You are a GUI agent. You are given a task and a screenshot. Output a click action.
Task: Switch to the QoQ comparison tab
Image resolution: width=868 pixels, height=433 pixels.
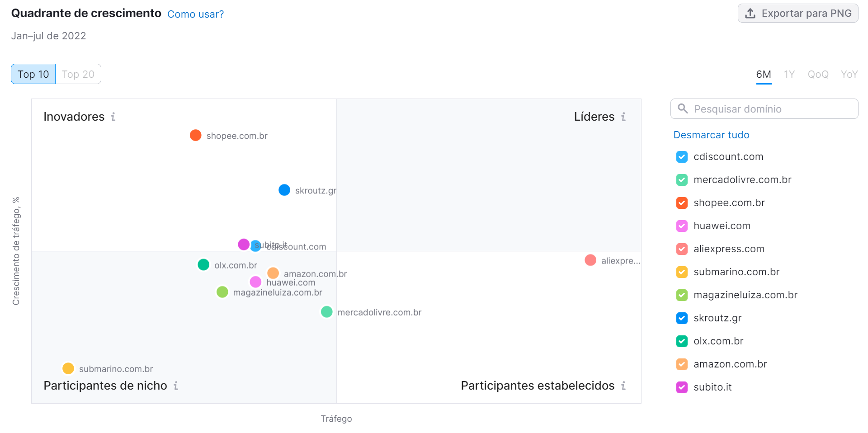(x=818, y=75)
